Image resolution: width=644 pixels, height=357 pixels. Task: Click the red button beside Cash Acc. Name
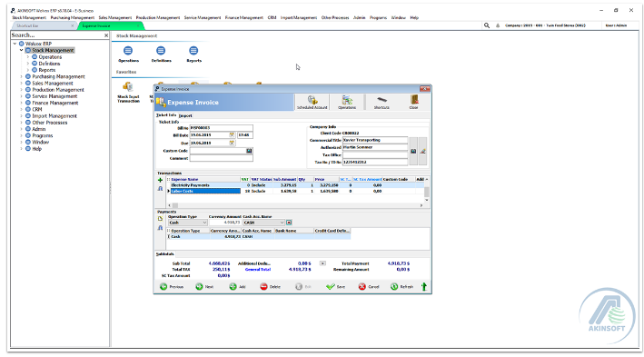[289, 223]
